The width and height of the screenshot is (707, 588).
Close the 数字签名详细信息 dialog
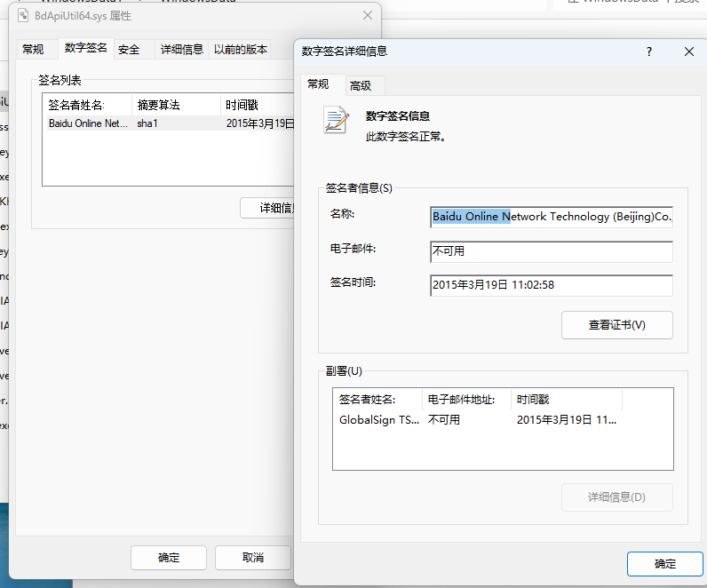(689, 52)
